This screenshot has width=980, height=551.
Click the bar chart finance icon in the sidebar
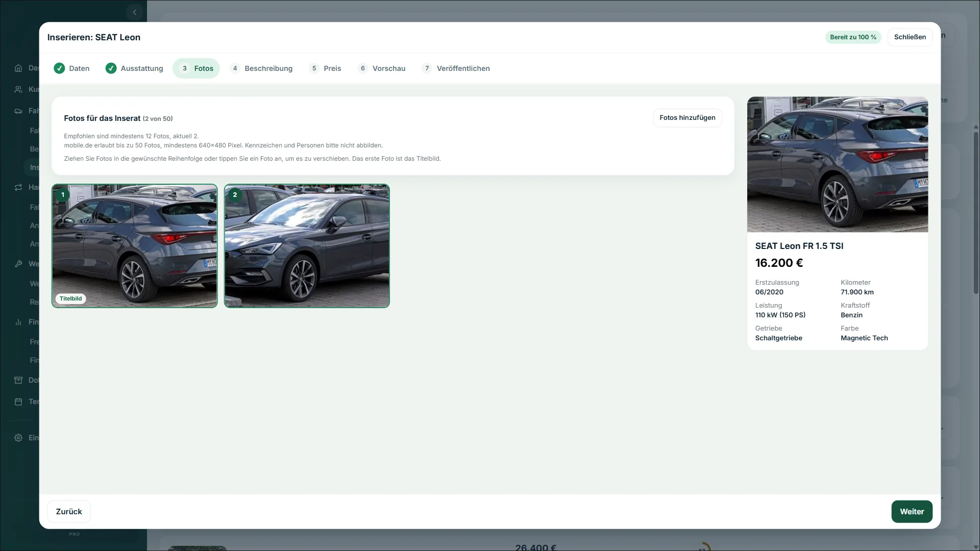click(x=18, y=322)
